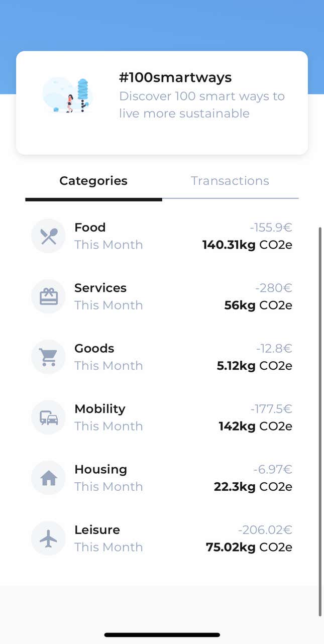Tap the Mobility bus and car icon
324x644 pixels.
pyautogui.click(x=49, y=417)
